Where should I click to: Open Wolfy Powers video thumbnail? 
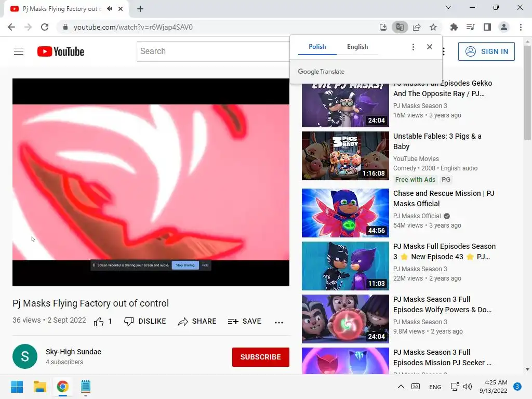[345, 319]
